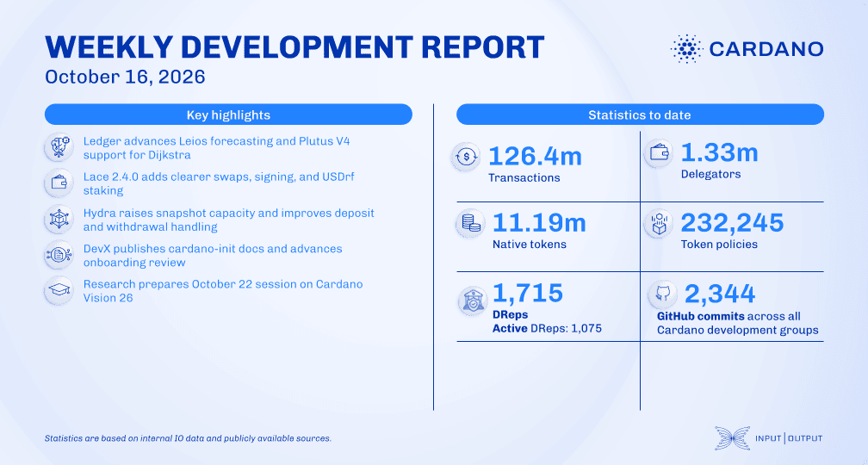Click the 1,715 DReps value
The height and width of the screenshot is (465, 868).
[x=528, y=293]
